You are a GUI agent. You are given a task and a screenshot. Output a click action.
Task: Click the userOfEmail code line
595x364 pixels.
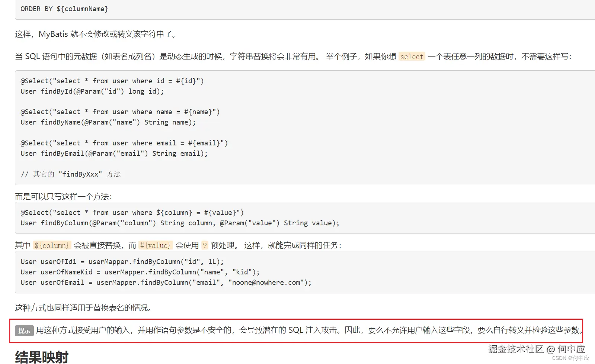tap(166, 283)
